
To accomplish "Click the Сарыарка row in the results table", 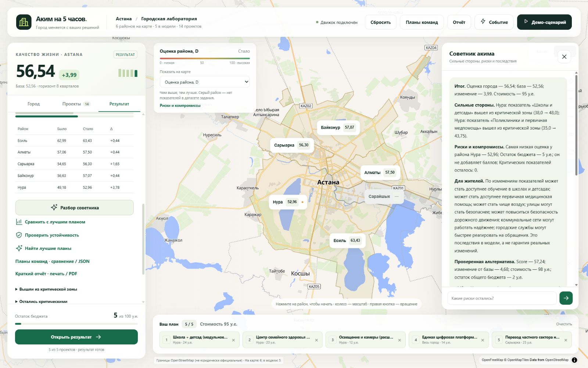I will click(x=75, y=164).
